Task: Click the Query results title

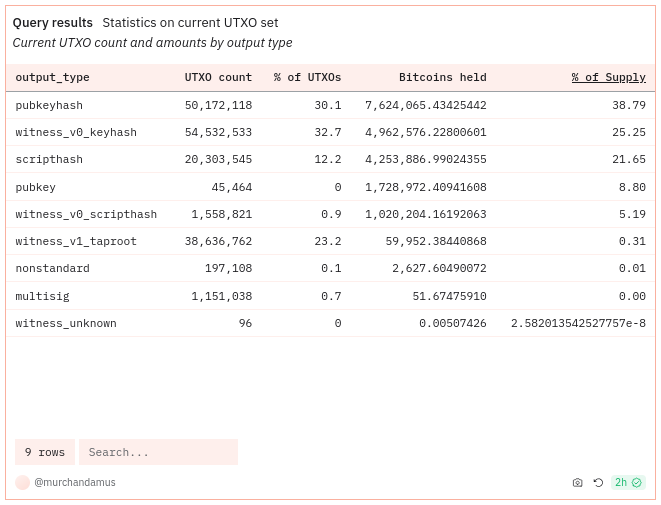Action: pos(52,22)
